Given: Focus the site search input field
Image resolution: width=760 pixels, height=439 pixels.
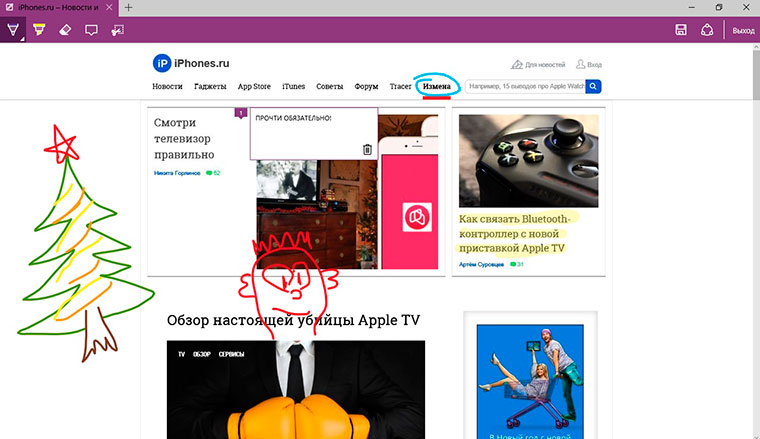Looking at the screenshot, I should tap(525, 86).
